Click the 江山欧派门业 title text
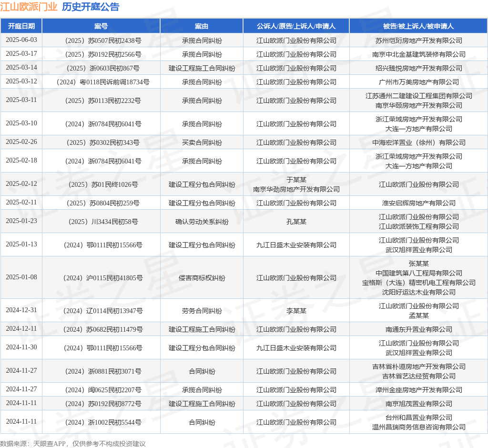The image size is (488, 448). (x=29, y=7)
